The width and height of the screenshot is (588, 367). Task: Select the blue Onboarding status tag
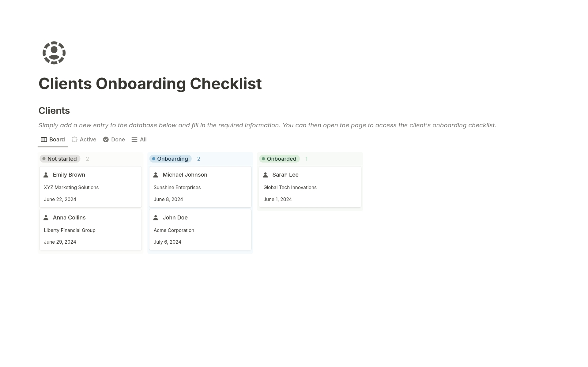tap(170, 159)
